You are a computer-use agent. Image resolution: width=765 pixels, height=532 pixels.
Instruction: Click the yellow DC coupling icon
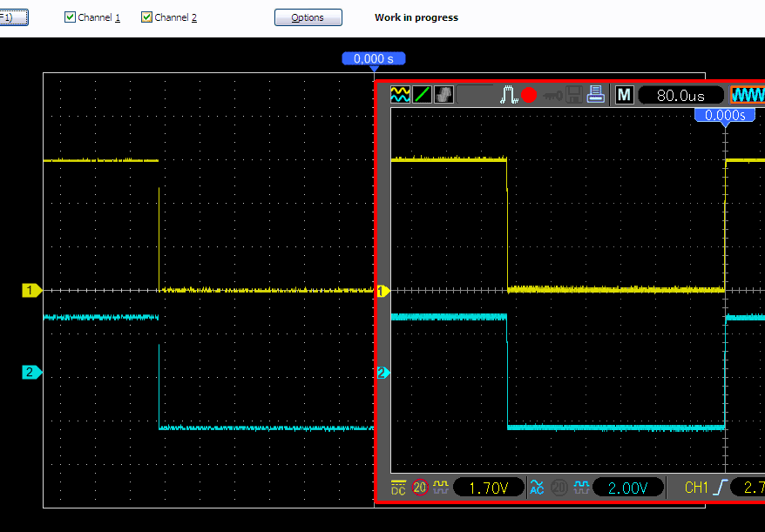pos(398,488)
